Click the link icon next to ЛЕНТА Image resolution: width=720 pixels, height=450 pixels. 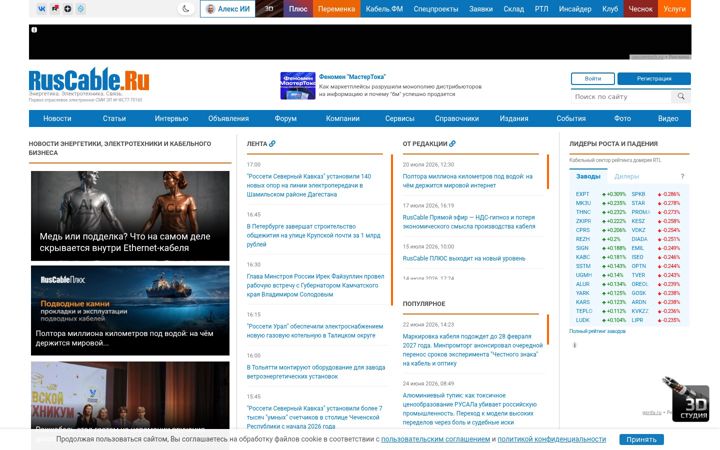tap(272, 144)
